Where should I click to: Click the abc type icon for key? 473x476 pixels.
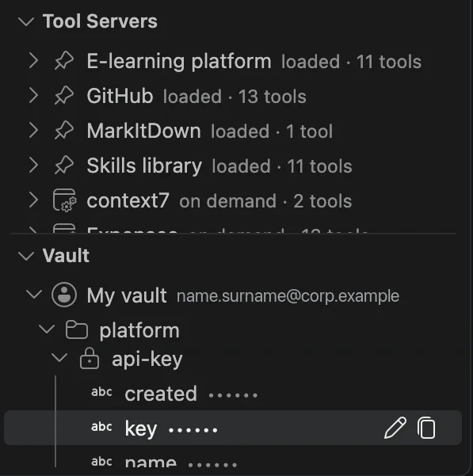coord(101,427)
